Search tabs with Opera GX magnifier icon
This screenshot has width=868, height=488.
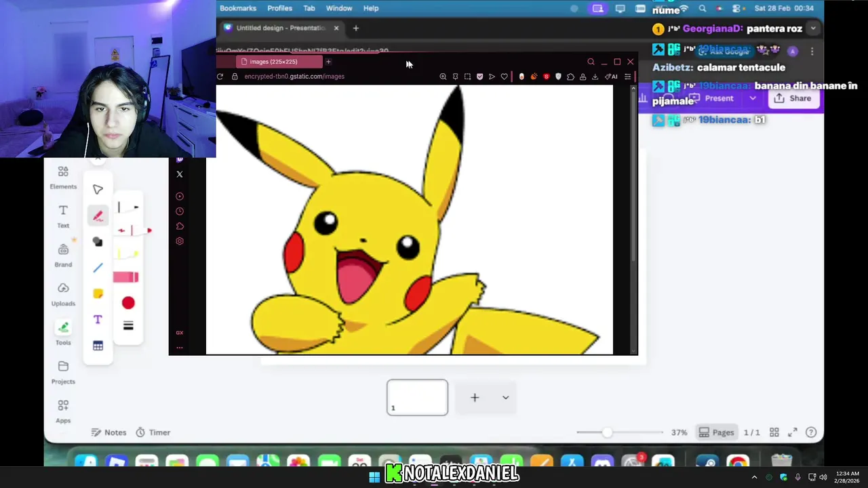point(591,62)
